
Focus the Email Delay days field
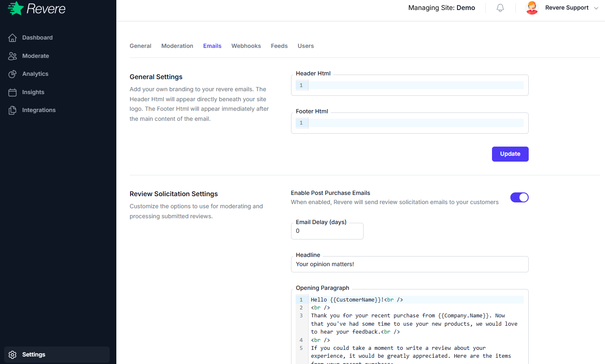pos(327,231)
